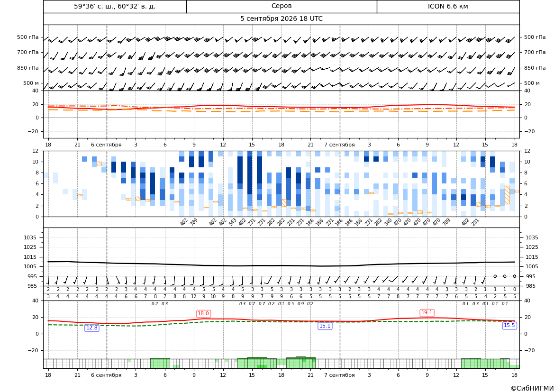The image size is (554, 392).
Task: Click the left 500 гПа level label
Action: [28, 37]
